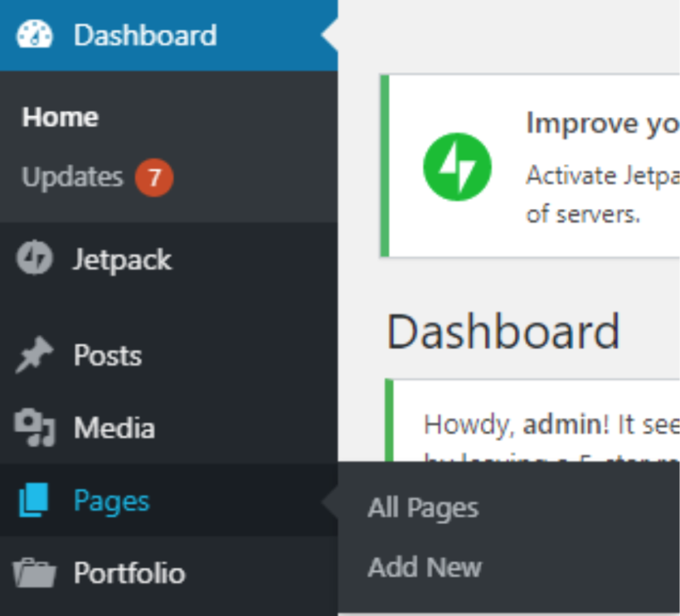The height and width of the screenshot is (616, 680).
Task: Click the Portfolio folder icon
Action: 35,573
